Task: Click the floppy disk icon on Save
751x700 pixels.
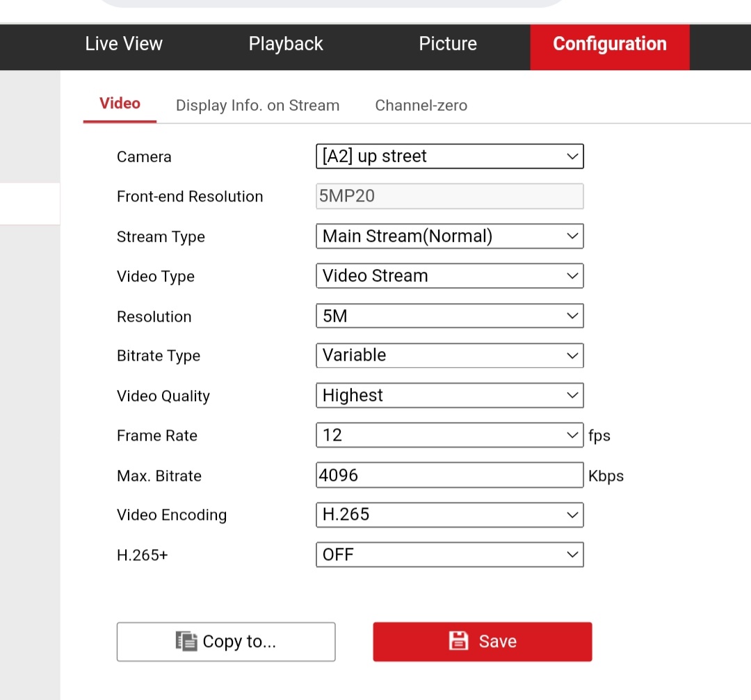Action: tap(459, 641)
